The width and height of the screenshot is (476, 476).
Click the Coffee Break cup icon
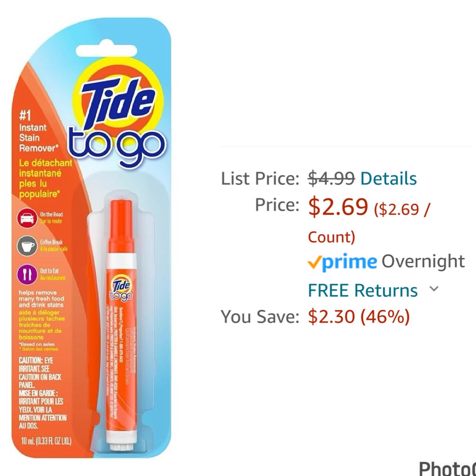(27, 245)
